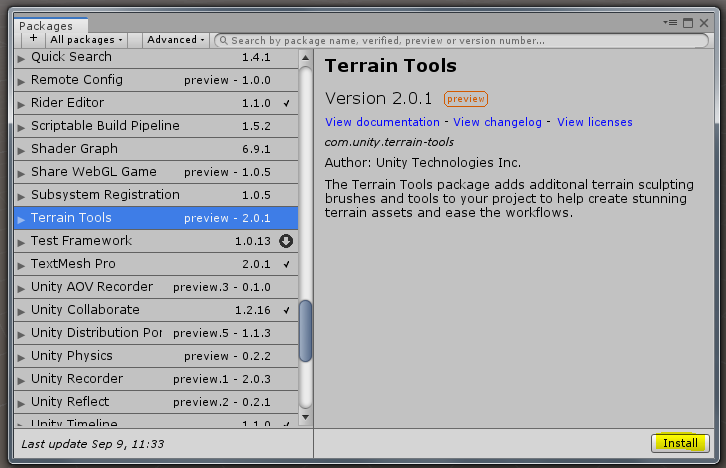The width and height of the screenshot is (726, 468).
Task: Open View documentation link
Action: 382,122
